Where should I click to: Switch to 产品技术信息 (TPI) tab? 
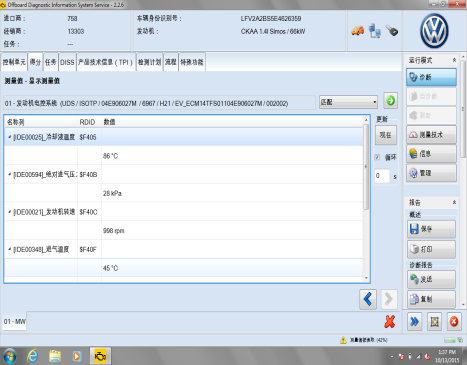click(x=106, y=62)
